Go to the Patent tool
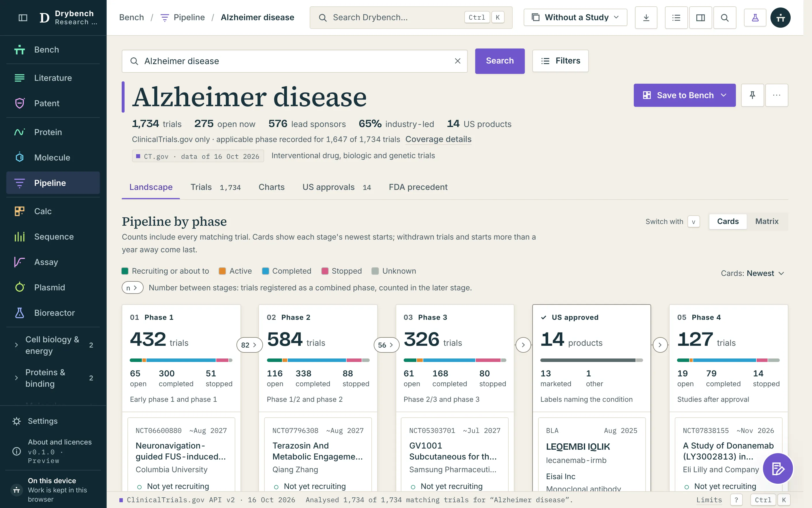This screenshot has width=812, height=508. point(53,103)
